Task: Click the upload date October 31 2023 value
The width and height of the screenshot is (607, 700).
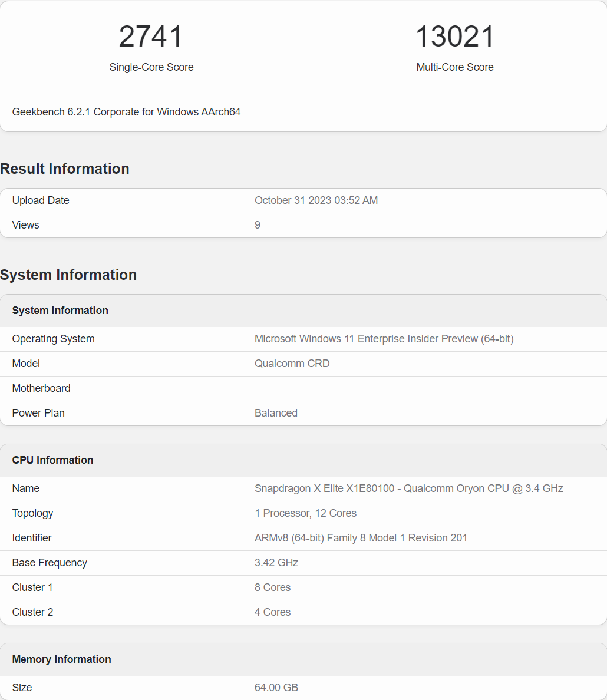Action: [316, 200]
